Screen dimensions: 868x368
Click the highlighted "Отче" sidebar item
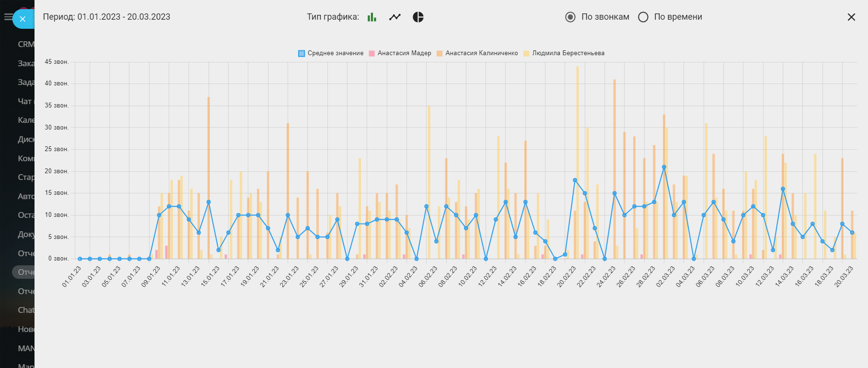click(26, 272)
